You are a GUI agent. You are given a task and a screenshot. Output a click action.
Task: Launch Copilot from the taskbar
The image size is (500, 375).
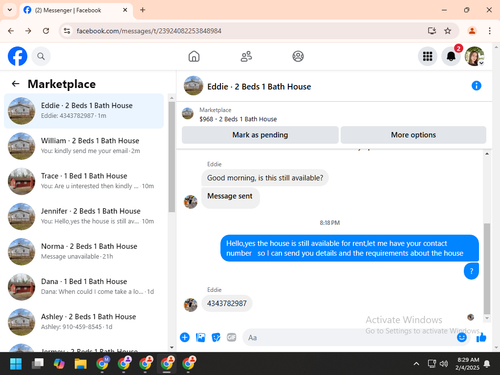59,363
